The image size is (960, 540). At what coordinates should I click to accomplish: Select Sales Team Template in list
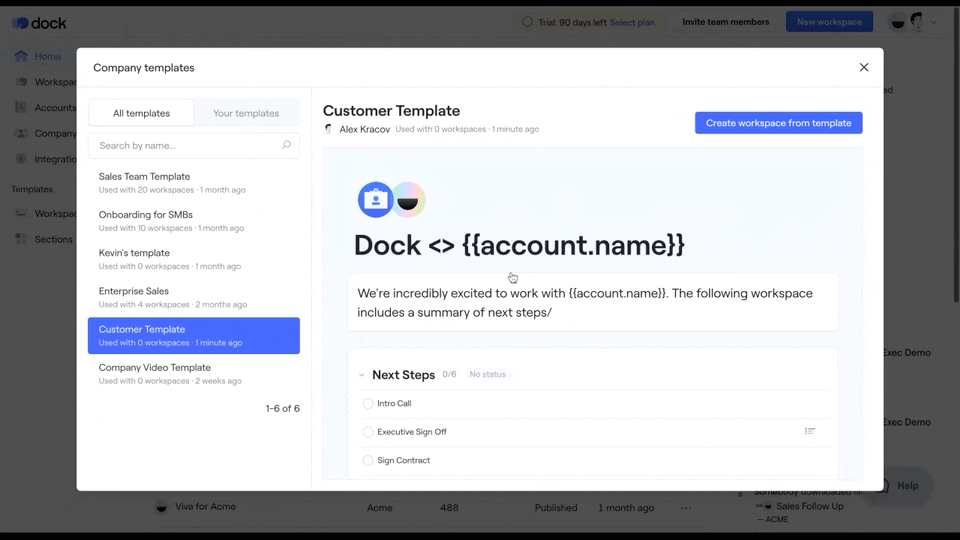[x=193, y=182]
